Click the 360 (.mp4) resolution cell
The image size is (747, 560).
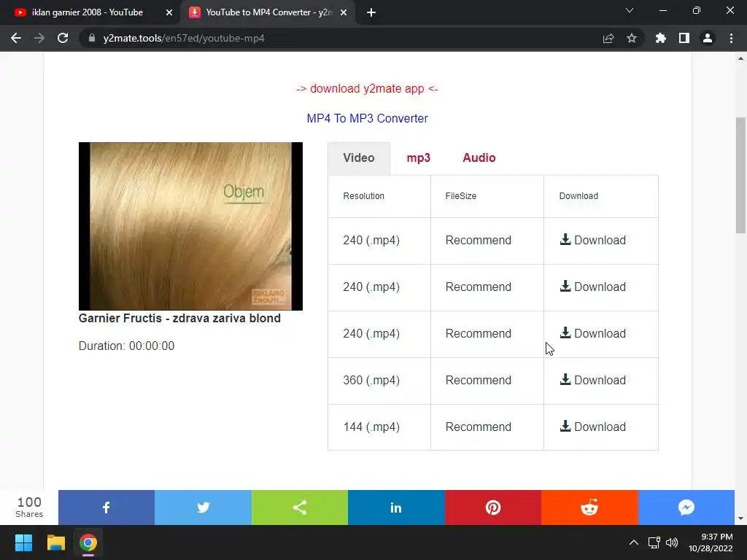[x=379, y=381]
